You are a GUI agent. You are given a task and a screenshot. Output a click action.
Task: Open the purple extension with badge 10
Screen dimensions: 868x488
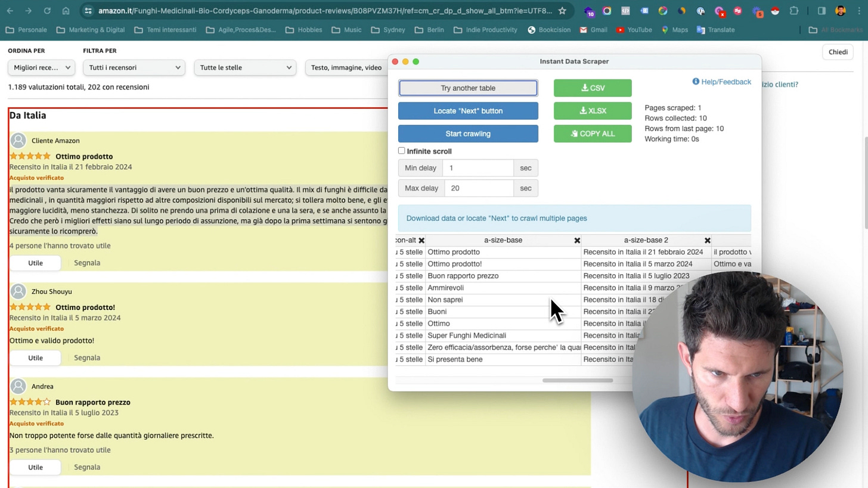tap(589, 11)
